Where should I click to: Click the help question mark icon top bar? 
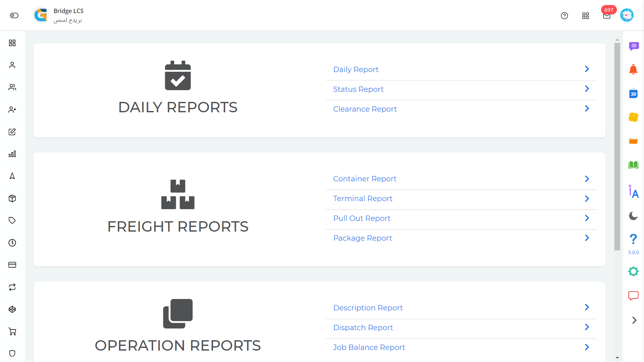(565, 15)
